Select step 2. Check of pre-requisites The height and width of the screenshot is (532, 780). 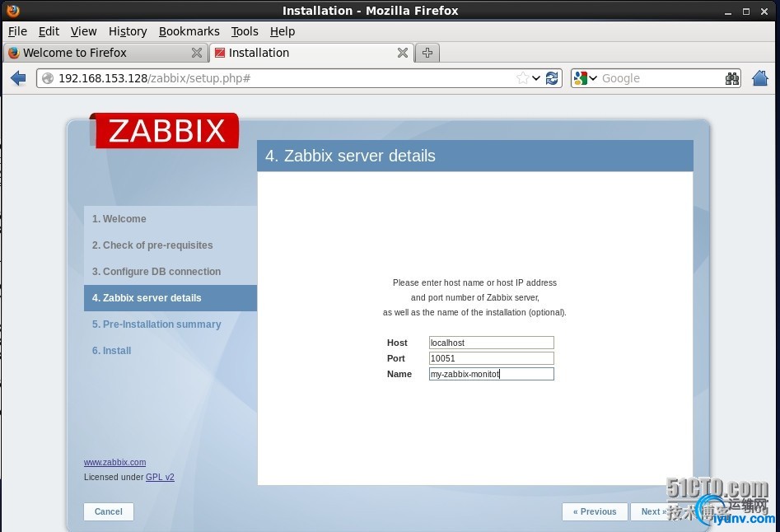pyautogui.click(x=170, y=245)
